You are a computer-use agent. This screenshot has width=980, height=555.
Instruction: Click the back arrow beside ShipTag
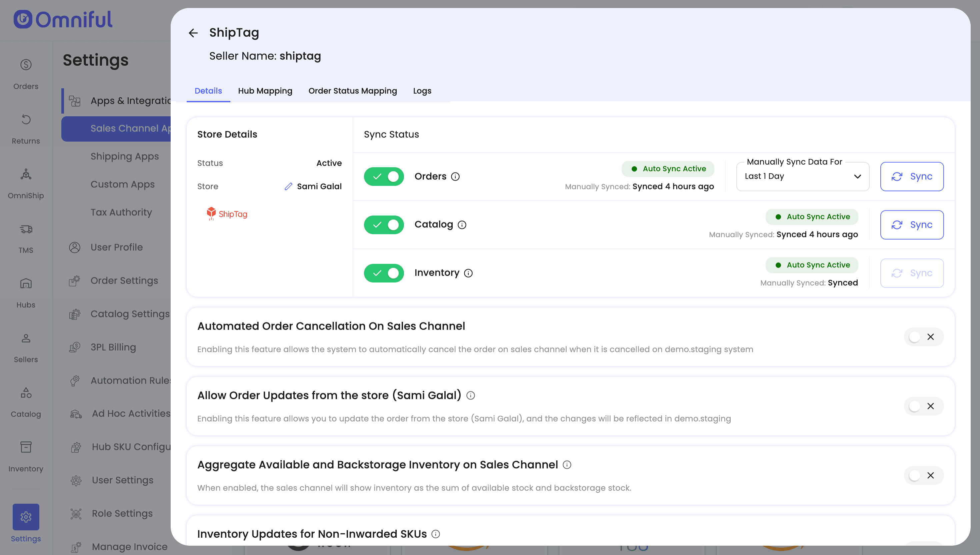(193, 33)
